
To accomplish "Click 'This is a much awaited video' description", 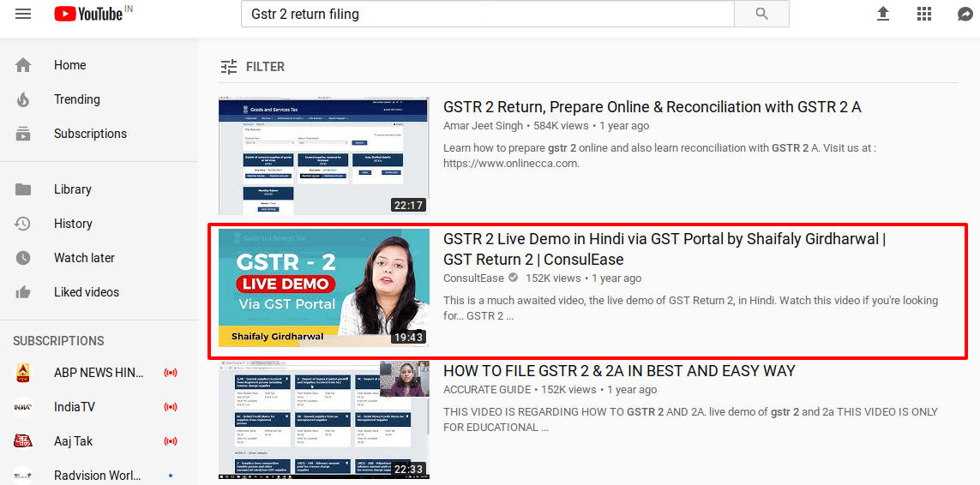I will click(x=690, y=308).
